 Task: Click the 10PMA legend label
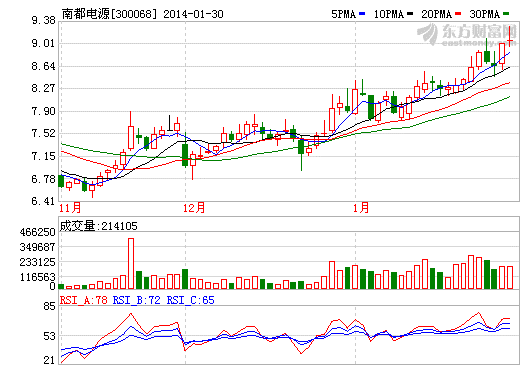pos(389,14)
